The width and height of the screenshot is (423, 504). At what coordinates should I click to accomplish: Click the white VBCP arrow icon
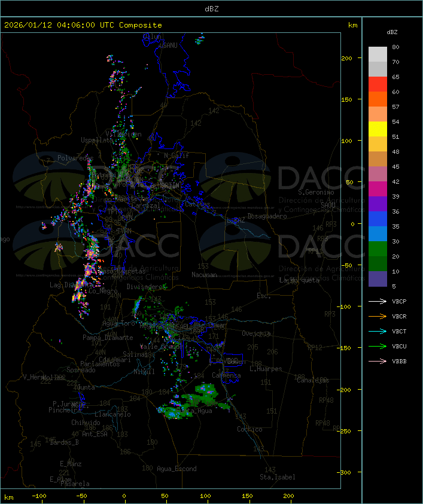[x=378, y=301]
